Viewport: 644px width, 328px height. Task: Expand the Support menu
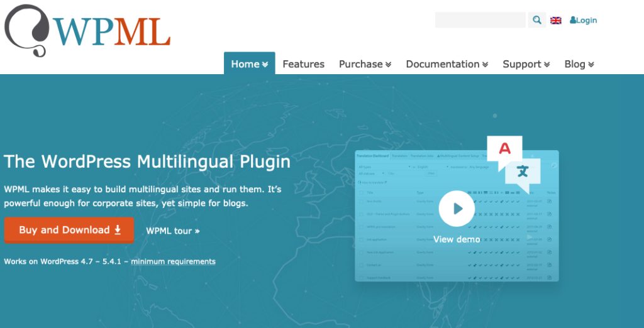coord(526,64)
